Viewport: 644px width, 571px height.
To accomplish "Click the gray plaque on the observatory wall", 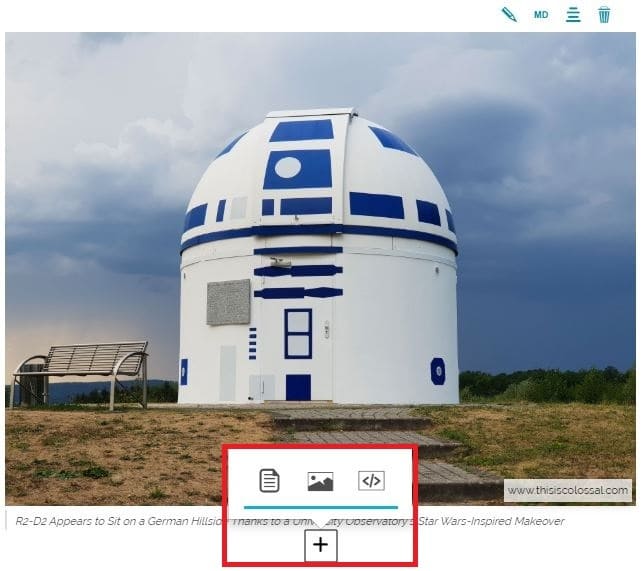I will (228, 302).
